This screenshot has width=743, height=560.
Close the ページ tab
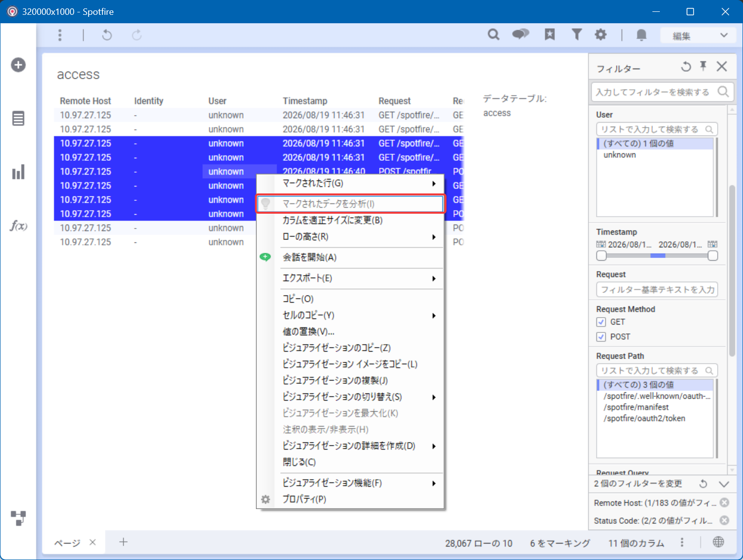(93, 542)
